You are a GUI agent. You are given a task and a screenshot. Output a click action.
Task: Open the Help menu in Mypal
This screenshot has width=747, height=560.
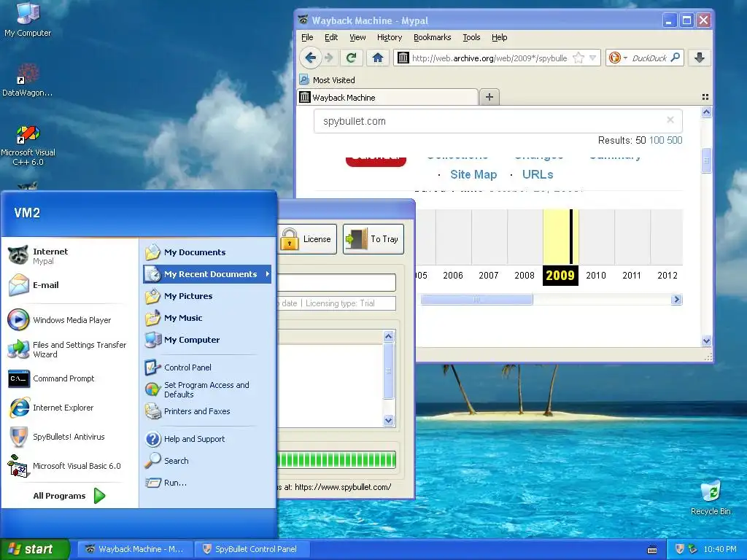point(499,37)
